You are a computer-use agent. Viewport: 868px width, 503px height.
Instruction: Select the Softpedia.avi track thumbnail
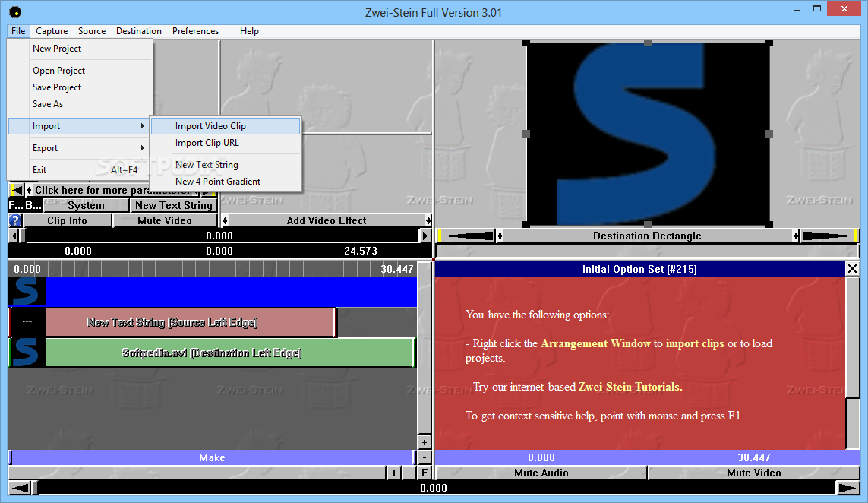click(x=27, y=353)
